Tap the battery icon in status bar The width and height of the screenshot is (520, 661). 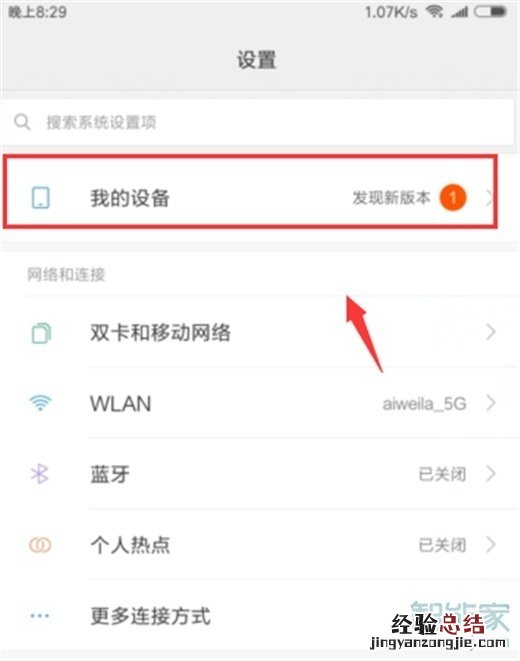490,11
